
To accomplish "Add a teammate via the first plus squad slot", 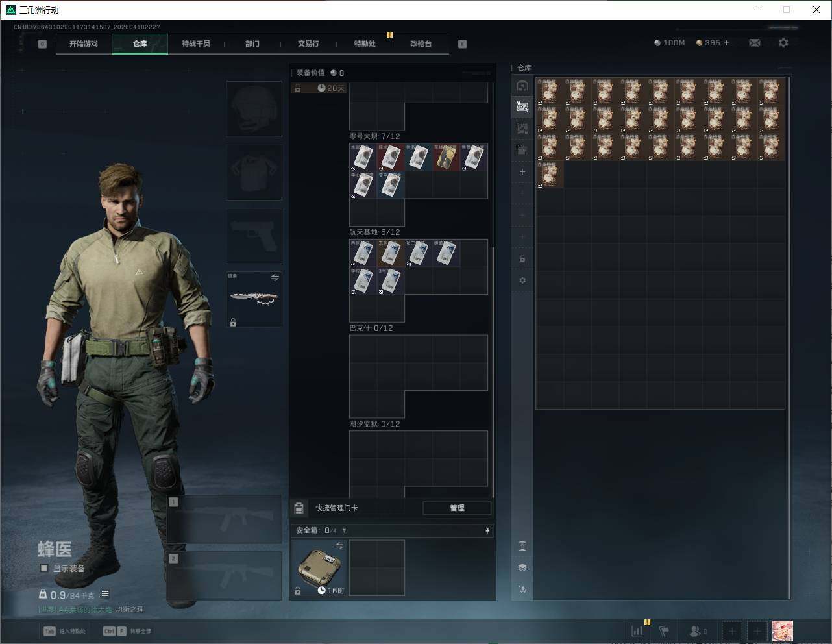I will [x=732, y=631].
